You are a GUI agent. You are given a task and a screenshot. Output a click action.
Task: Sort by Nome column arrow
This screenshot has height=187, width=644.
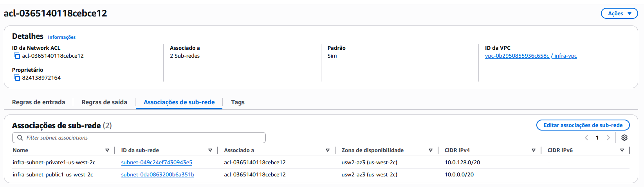pyautogui.click(x=107, y=150)
